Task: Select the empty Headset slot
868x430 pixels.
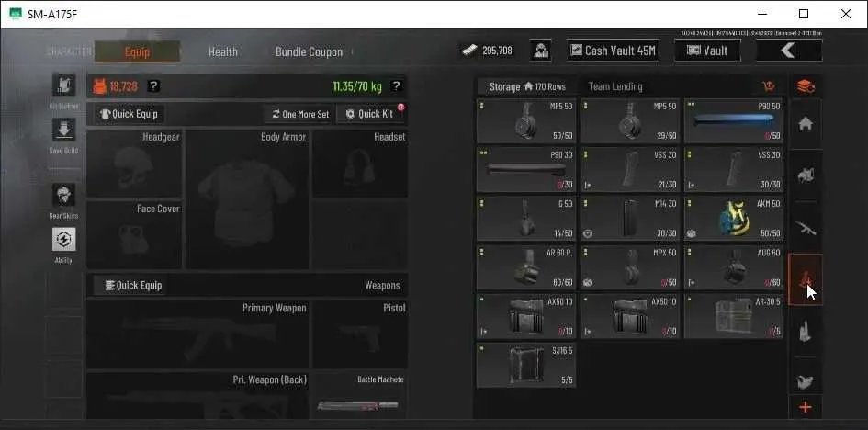Action: click(360, 164)
